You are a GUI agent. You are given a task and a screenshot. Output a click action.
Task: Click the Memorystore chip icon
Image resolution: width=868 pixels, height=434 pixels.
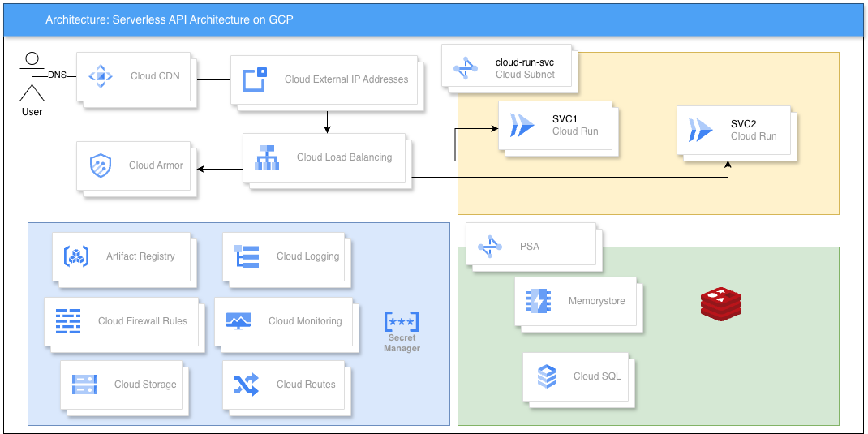point(539,301)
